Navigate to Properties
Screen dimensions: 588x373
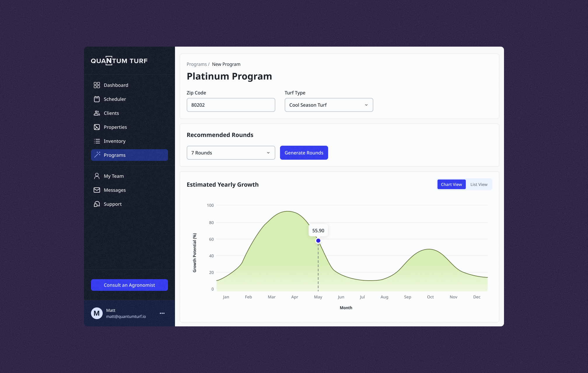click(129, 127)
